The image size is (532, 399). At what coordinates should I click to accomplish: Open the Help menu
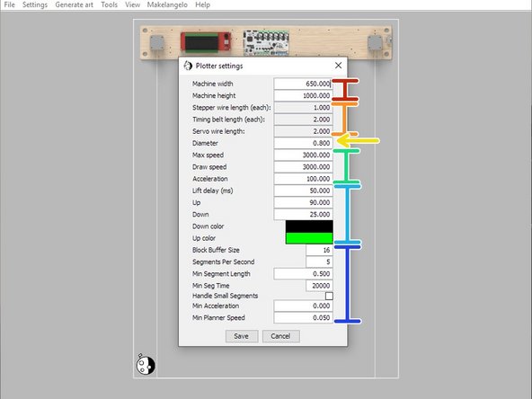pos(202,4)
